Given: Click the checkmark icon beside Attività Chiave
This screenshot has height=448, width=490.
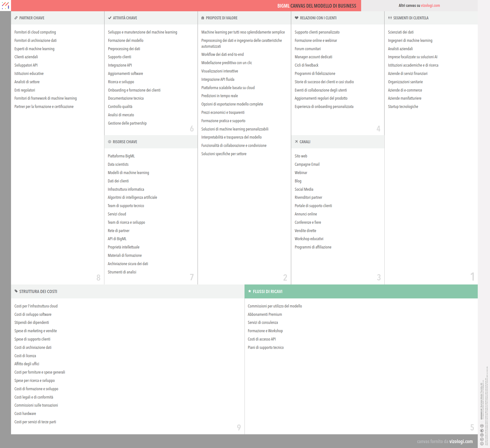Looking at the screenshot, I should (110, 18).
